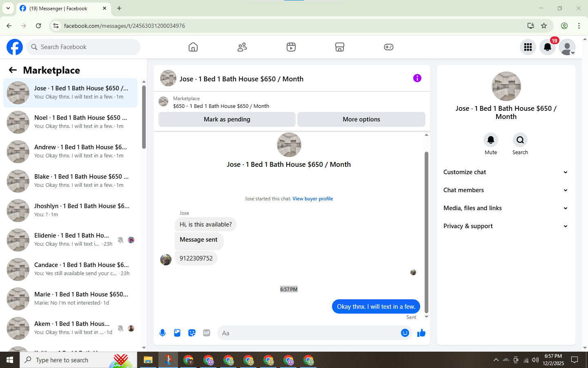588x368 pixels.
Task: Show hidden system tray icons chevron
Action: [496, 360]
